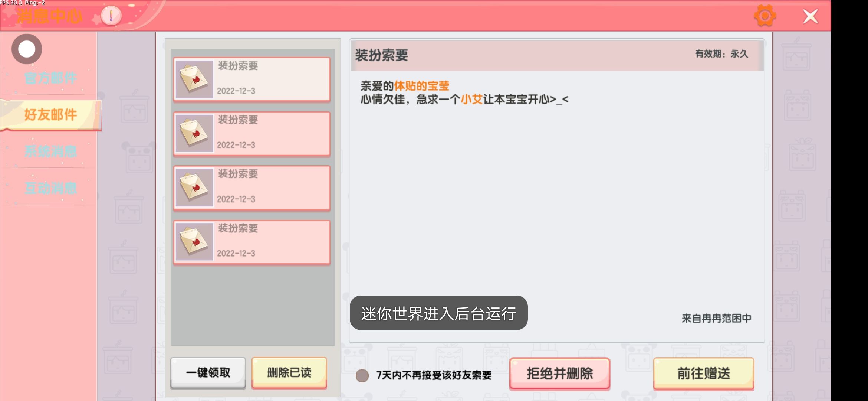Viewport: 868px width, 401px height.
Task: Tap the 迷你世界进入后台运行 toast notification
Action: click(438, 313)
